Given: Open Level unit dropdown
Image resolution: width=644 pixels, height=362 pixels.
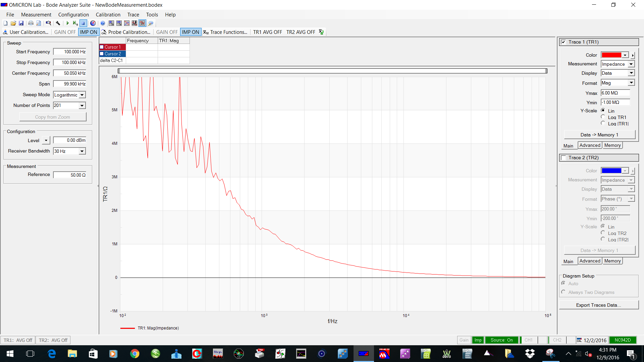Looking at the screenshot, I should pyautogui.click(x=46, y=140).
